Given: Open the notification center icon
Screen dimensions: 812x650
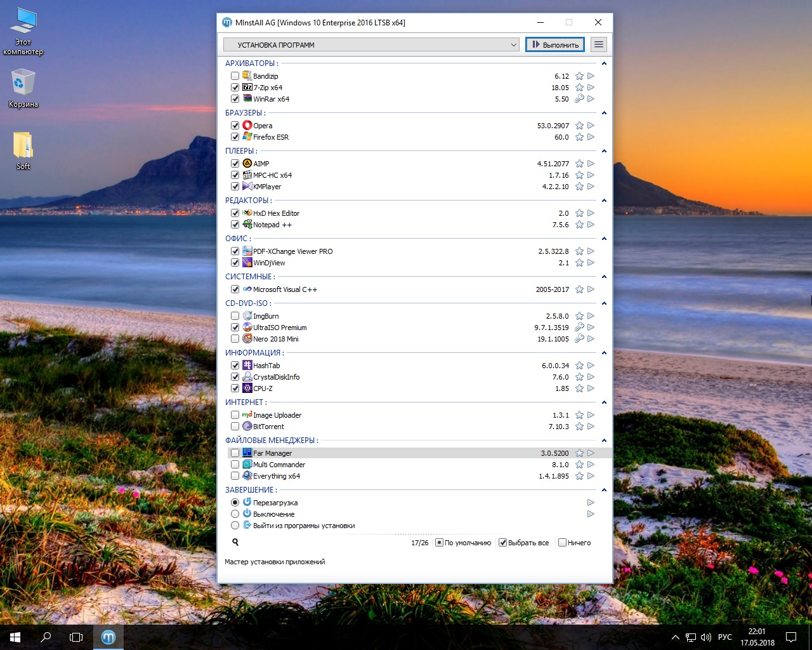Looking at the screenshot, I should point(791,637).
